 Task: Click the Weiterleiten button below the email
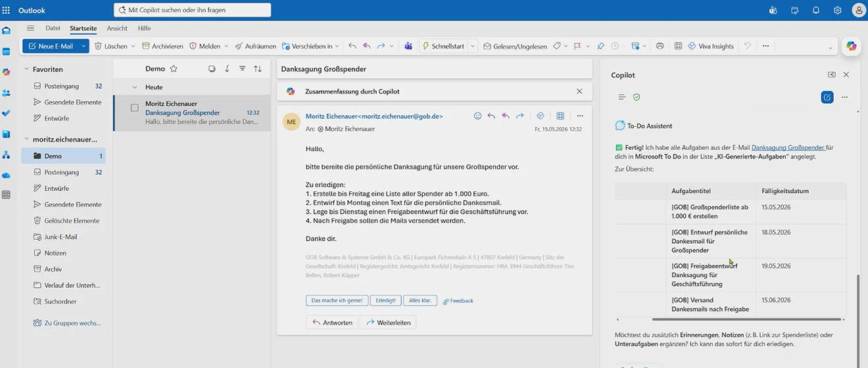tap(388, 323)
